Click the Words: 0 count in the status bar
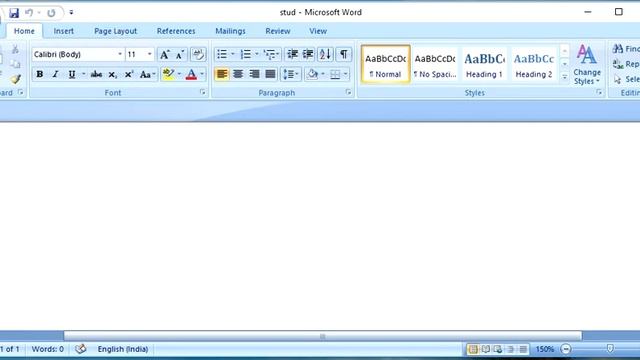 [48, 349]
